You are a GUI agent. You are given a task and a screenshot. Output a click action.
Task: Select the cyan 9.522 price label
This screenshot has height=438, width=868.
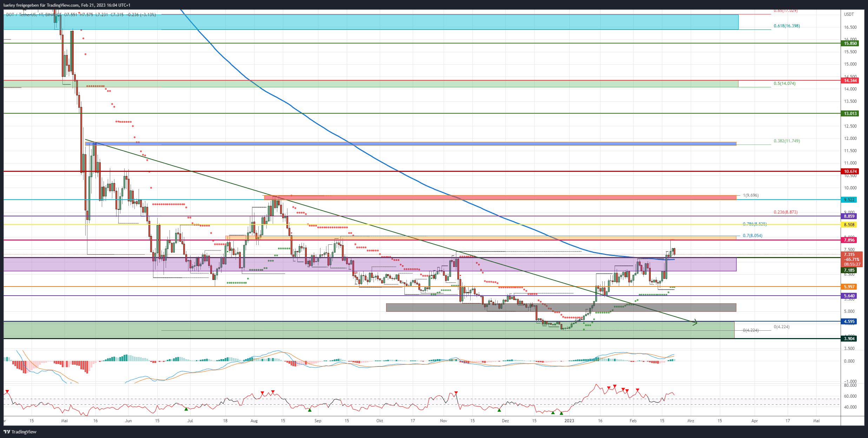(849, 200)
